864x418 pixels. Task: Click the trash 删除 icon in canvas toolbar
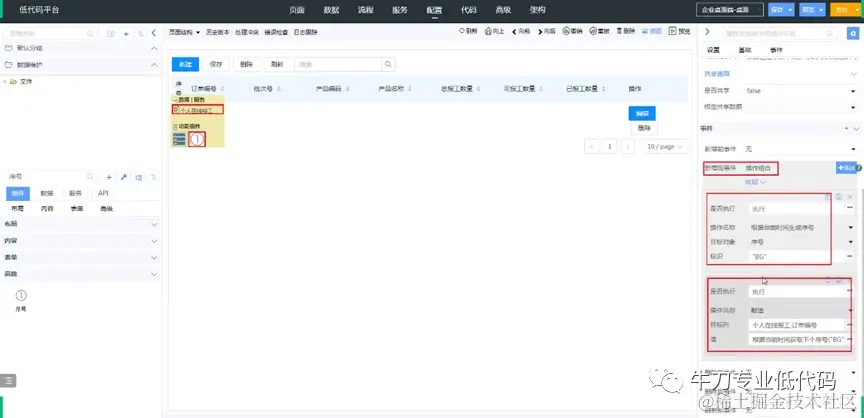(619, 31)
